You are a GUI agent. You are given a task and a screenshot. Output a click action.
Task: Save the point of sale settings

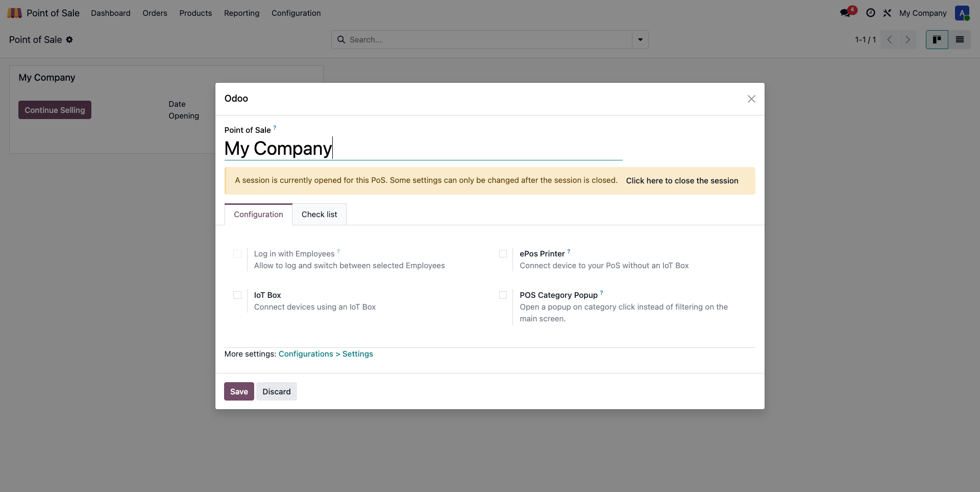(239, 391)
